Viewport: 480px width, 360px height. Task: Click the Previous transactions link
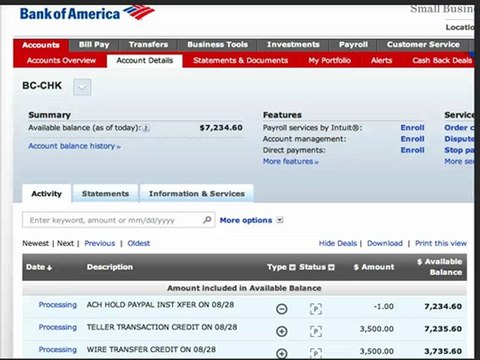point(100,243)
